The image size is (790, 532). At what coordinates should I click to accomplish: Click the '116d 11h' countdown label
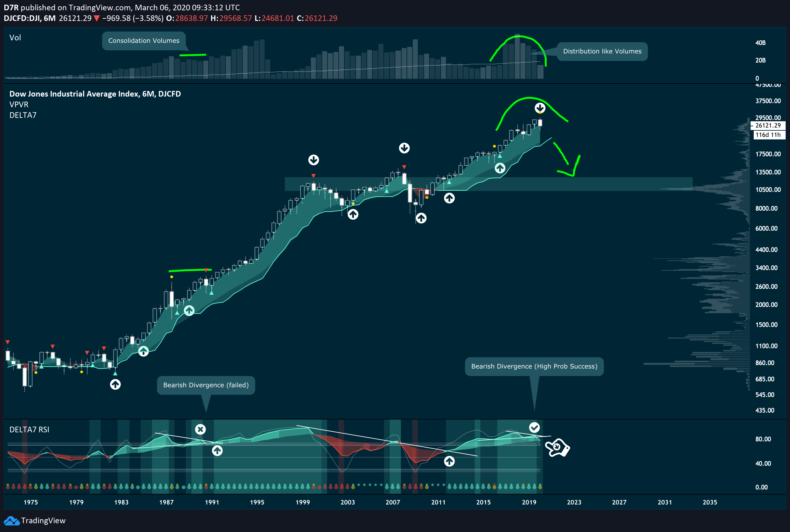769,135
